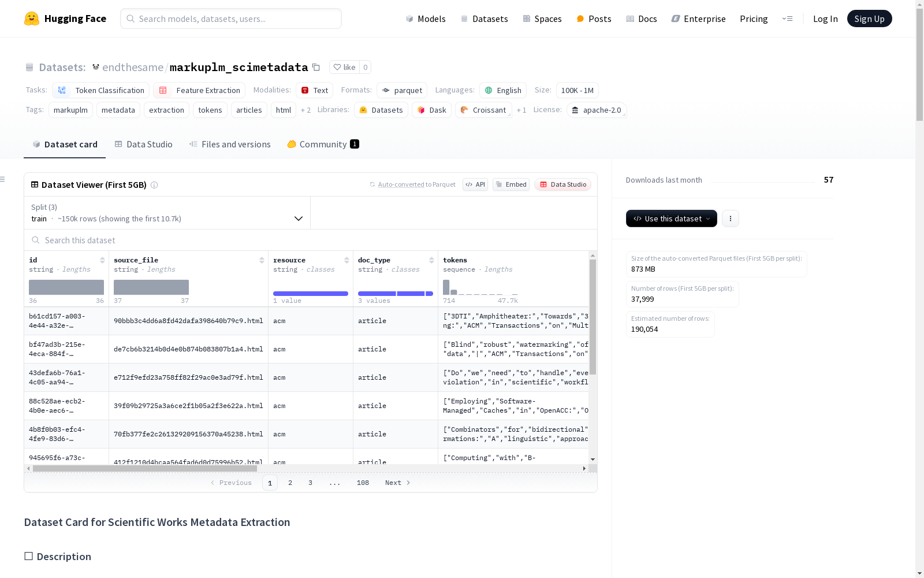Sort the resource column
This screenshot has width=924, height=578.
coord(346,260)
